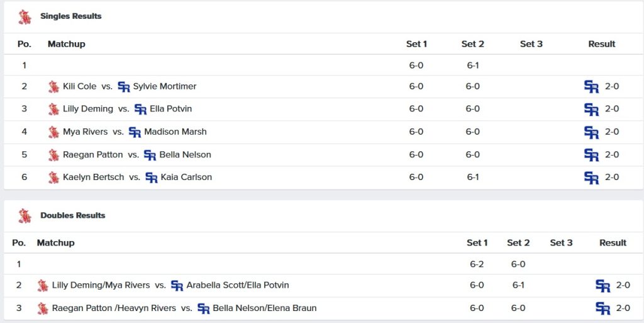Screen dimensions: 644x323
Task: Click SR result logo in doubles row 3
Action: pos(602,309)
